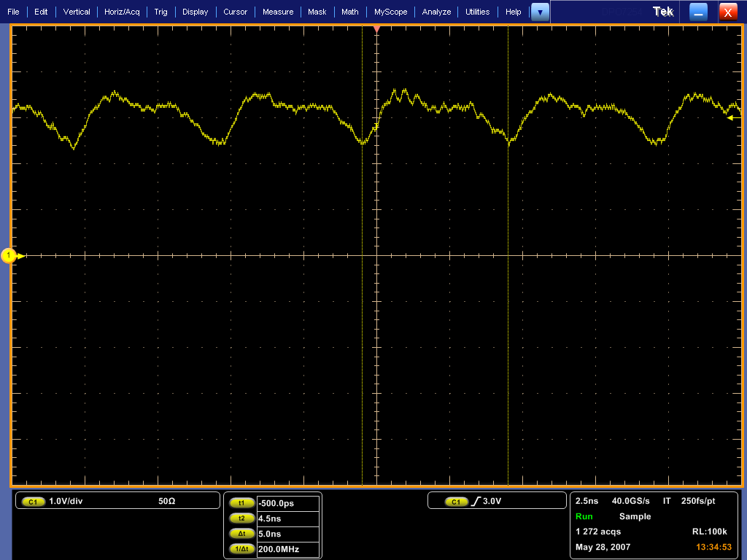Click the 40.0GS/s sample rate readout
The image size is (747, 560).
(x=631, y=501)
